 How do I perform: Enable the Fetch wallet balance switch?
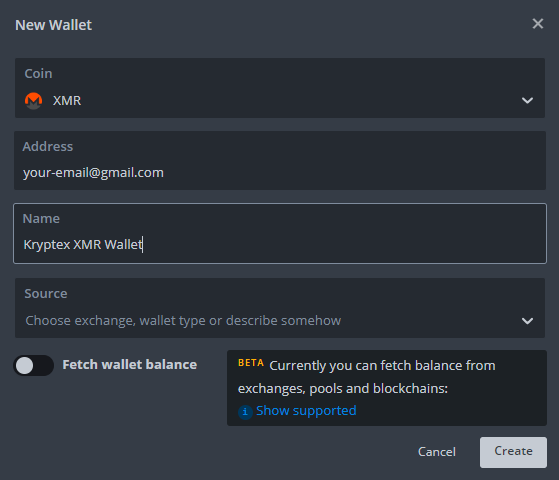(x=34, y=366)
